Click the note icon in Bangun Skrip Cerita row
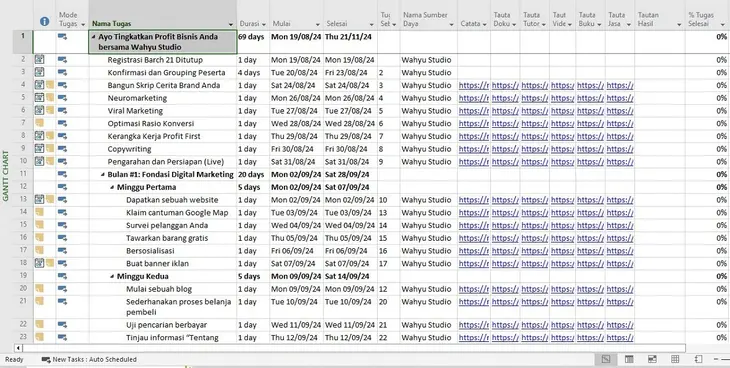 coord(50,85)
